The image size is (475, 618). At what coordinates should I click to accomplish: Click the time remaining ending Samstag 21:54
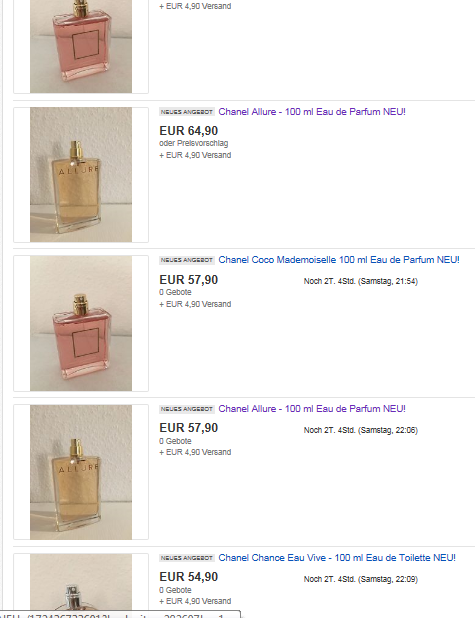point(361,281)
